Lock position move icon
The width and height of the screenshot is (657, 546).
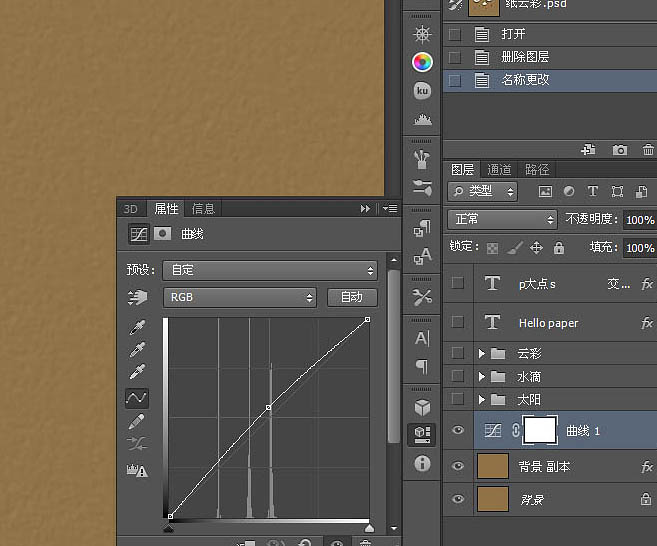pos(536,248)
